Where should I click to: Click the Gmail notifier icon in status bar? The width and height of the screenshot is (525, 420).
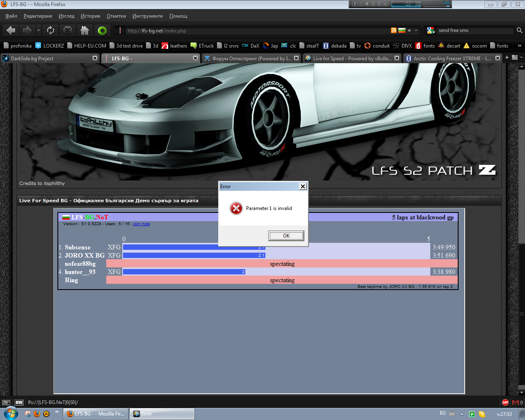(516, 402)
